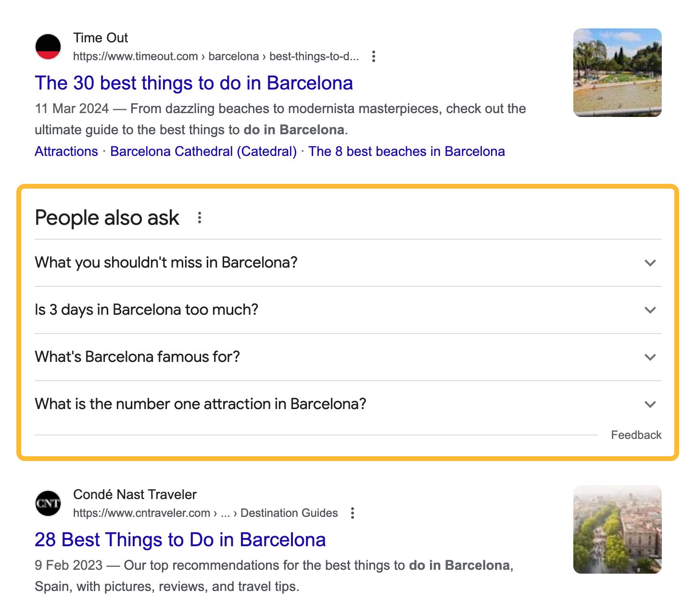
Task: Click the Barcelona Cathedral (Catedral) sitelink
Action: pos(203,151)
